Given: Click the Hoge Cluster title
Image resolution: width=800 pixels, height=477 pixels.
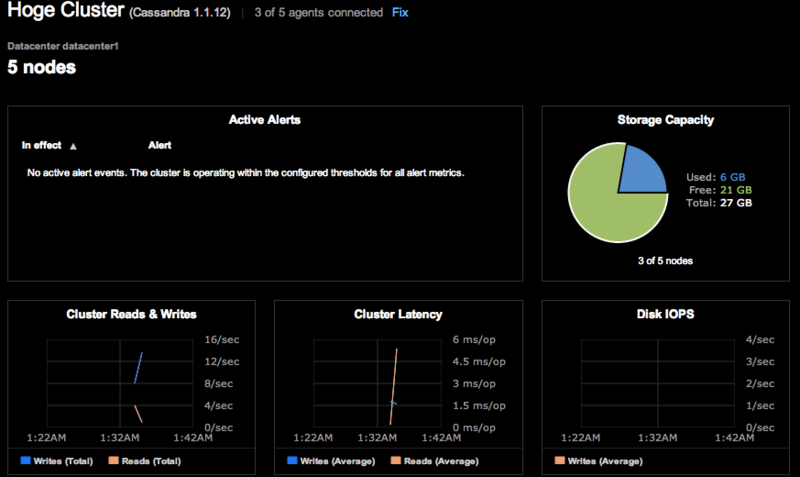Looking at the screenshot, I should point(66,10).
